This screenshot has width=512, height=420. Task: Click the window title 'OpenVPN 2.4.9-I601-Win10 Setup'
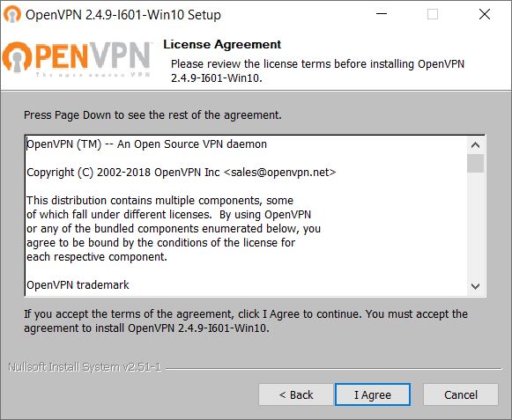tap(123, 15)
